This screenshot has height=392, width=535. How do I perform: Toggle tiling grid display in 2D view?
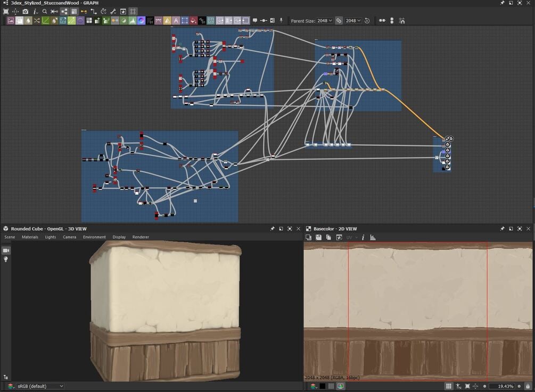coord(449,386)
